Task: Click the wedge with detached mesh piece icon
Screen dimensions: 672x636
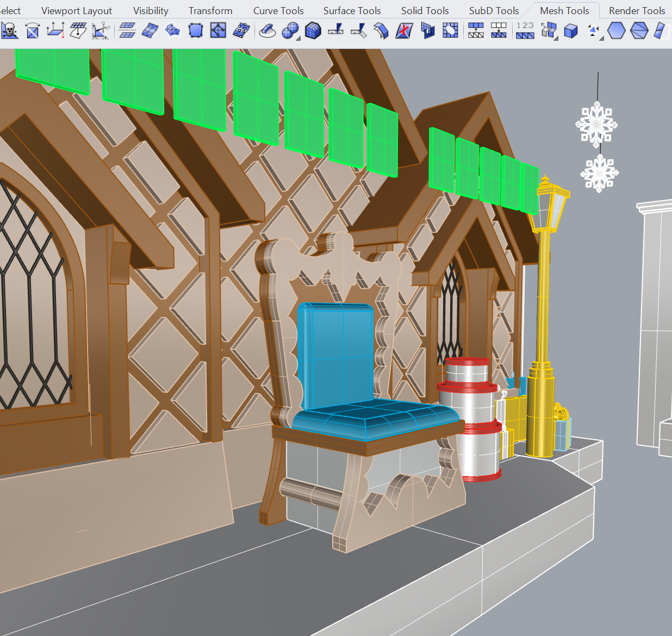Action: tap(359, 30)
